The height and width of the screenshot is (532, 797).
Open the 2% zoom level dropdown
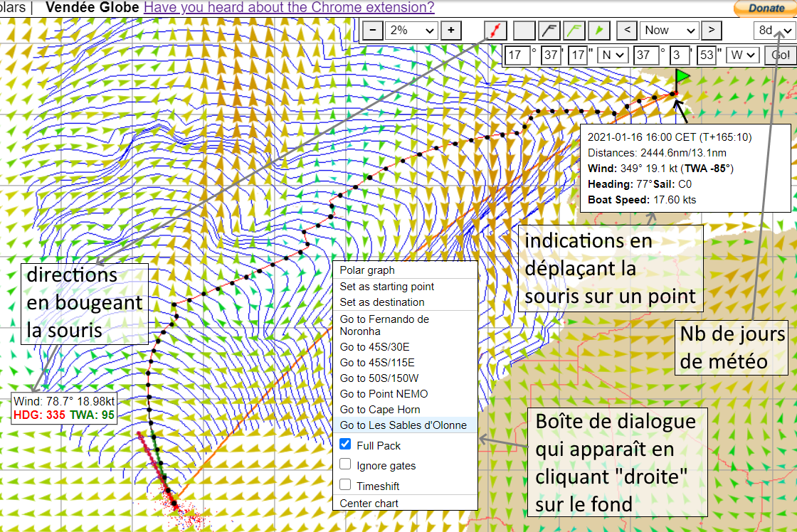(x=412, y=31)
